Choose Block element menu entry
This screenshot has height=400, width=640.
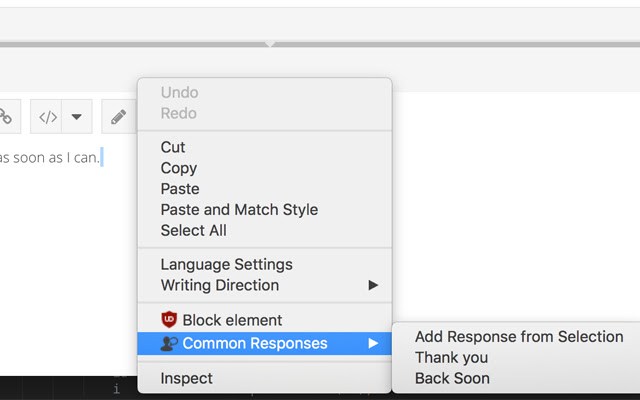(232, 320)
